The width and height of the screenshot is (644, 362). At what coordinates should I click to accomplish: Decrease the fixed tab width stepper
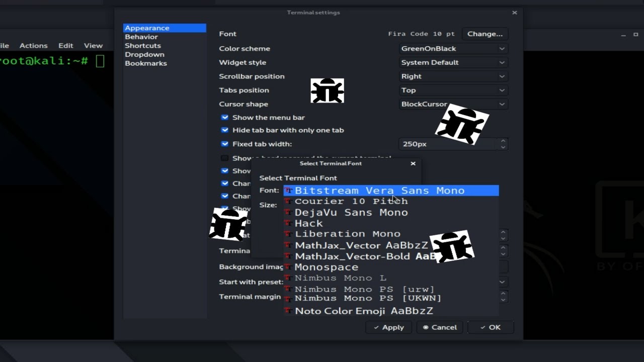pos(503,147)
